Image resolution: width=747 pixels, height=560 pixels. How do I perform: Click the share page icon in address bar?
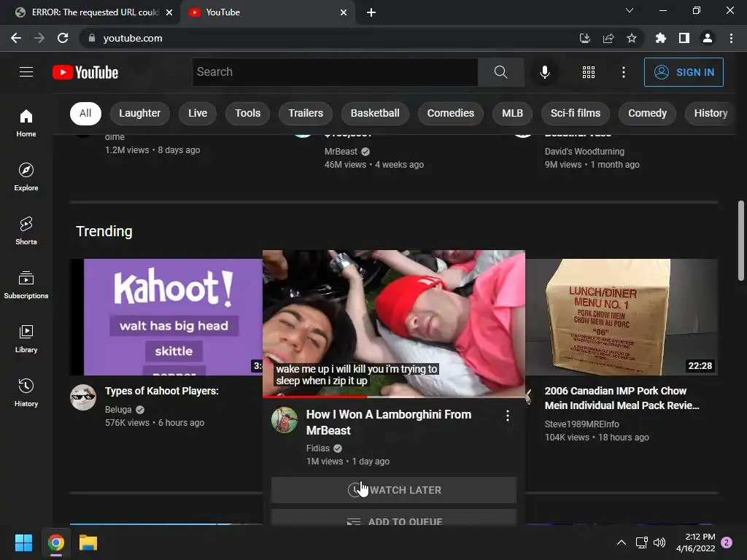tap(608, 38)
